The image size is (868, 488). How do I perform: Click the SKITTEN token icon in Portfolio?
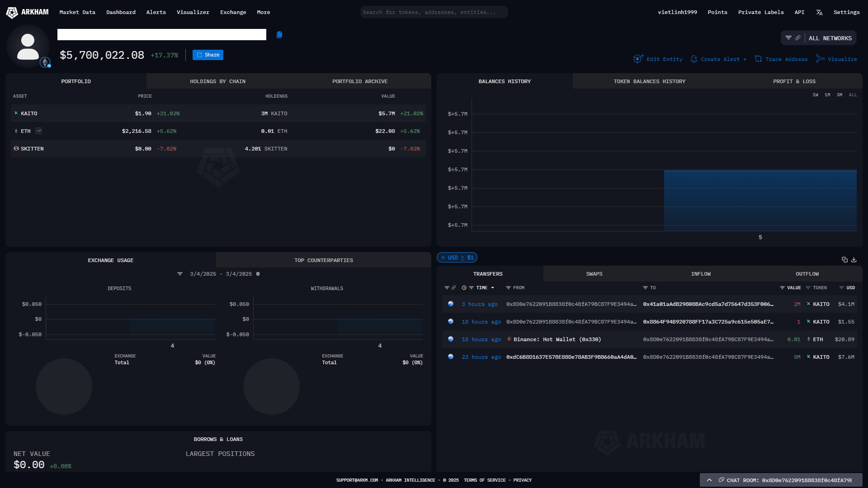click(16, 149)
